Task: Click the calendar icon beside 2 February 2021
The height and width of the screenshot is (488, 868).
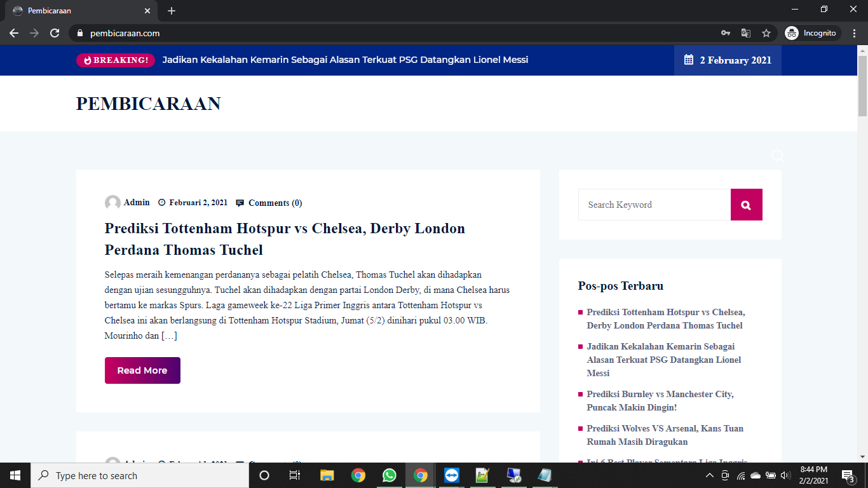Action: pos(689,60)
